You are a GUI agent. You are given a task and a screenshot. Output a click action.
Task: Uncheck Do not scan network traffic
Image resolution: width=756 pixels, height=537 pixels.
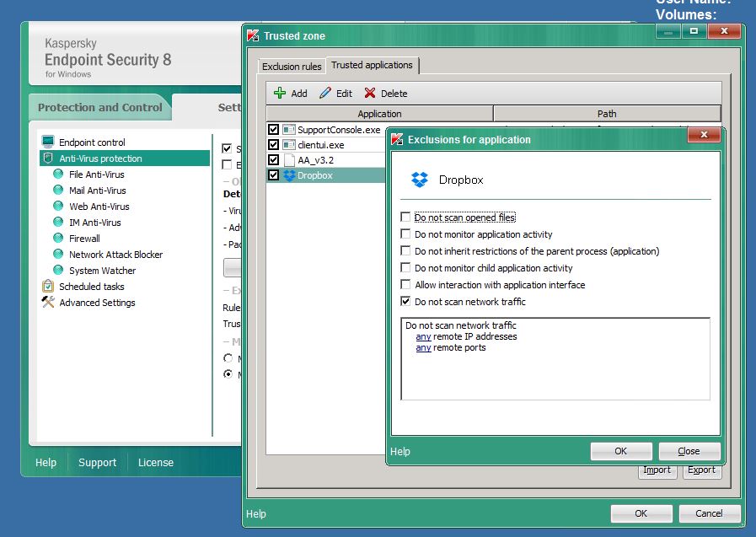pos(407,302)
